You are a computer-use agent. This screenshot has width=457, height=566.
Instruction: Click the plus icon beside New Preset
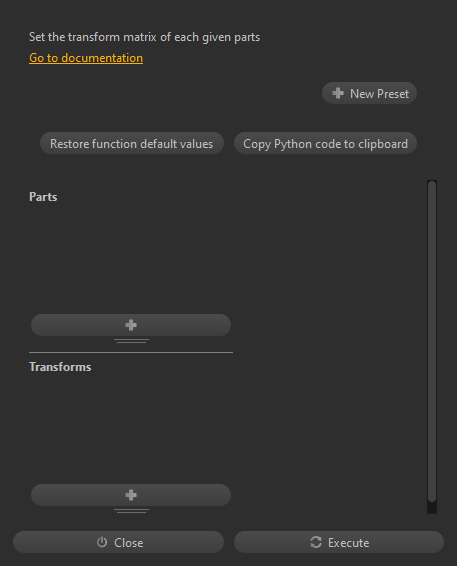click(338, 93)
